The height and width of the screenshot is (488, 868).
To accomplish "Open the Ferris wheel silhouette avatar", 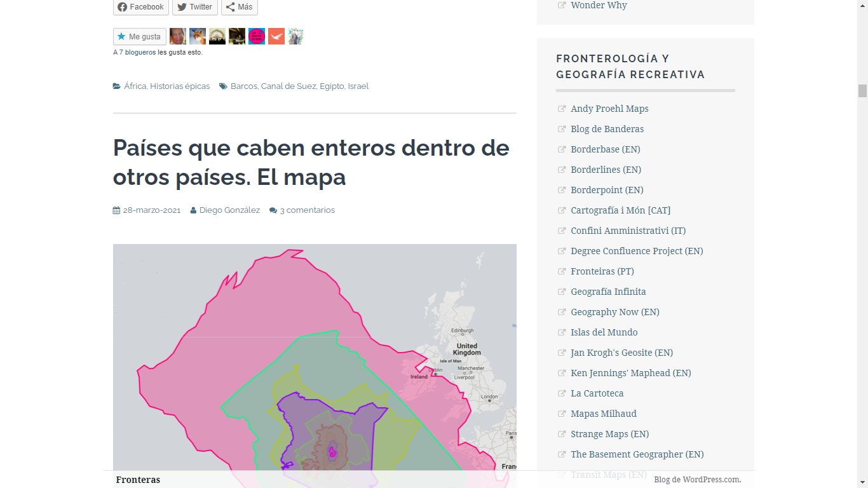I will [x=217, y=36].
